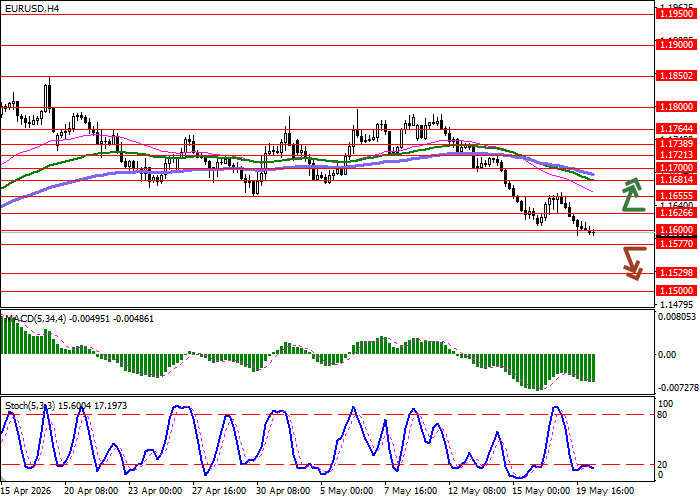Screen dimensions: 700x500
Task: Click the 30 Apr 08:00 time label
Action: (283, 491)
